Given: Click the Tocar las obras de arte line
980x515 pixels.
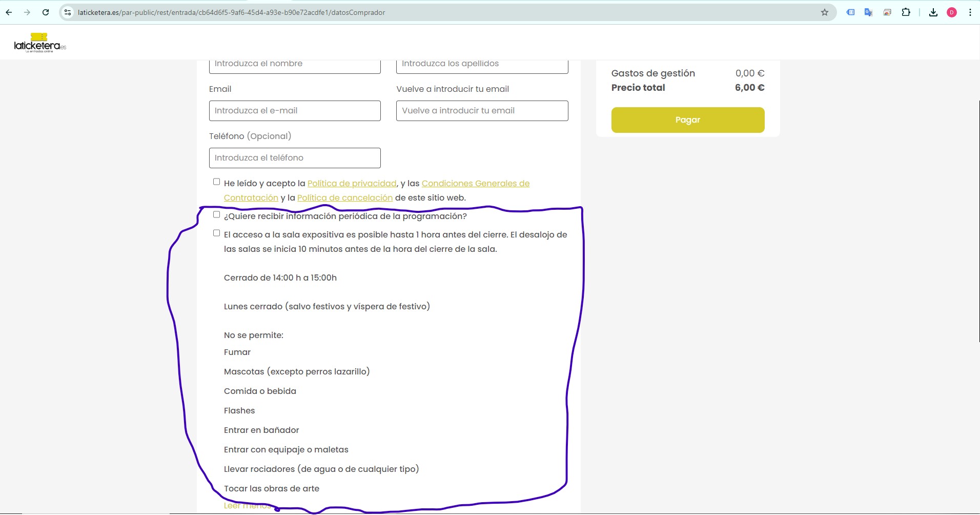Looking at the screenshot, I should [272, 488].
